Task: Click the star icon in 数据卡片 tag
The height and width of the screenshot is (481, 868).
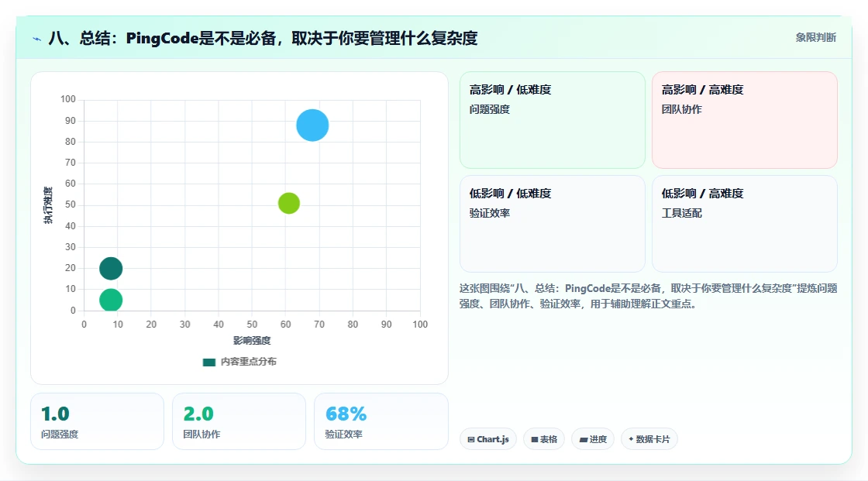Action: pyautogui.click(x=631, y=439)
